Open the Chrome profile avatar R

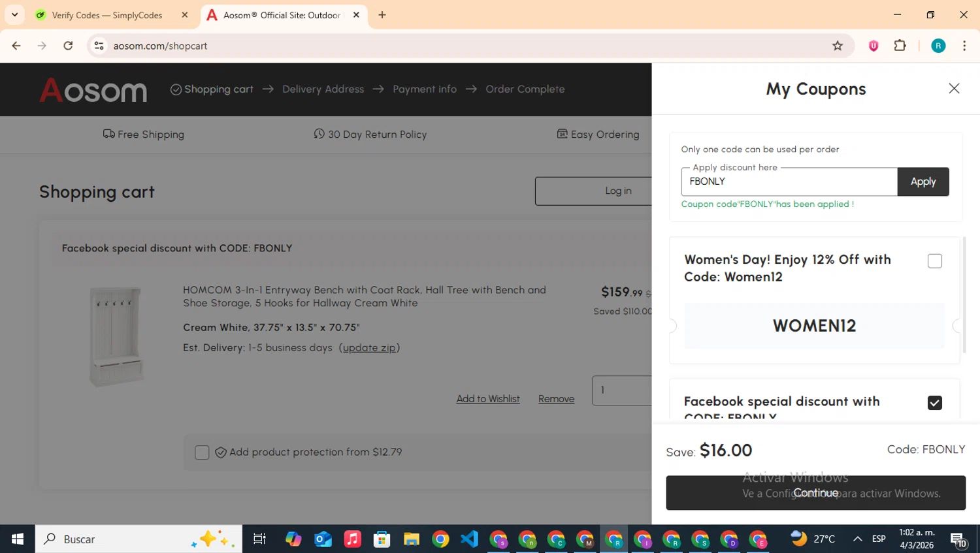point(938,46)
